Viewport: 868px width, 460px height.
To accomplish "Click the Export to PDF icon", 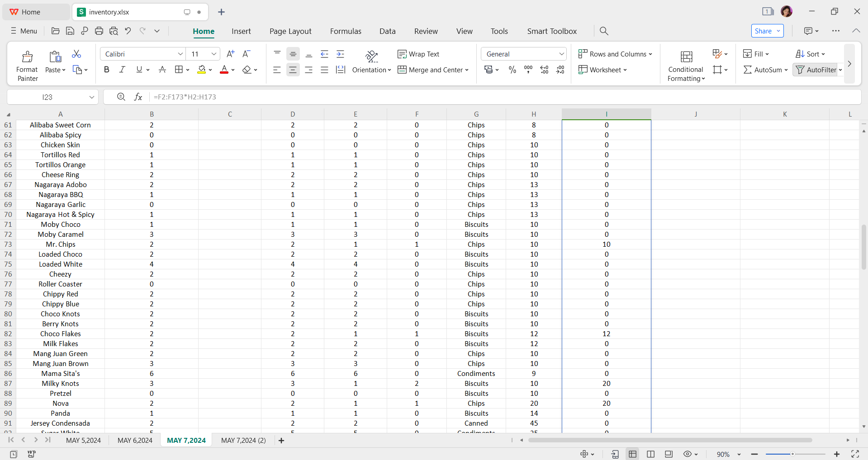I will (85, 31).
